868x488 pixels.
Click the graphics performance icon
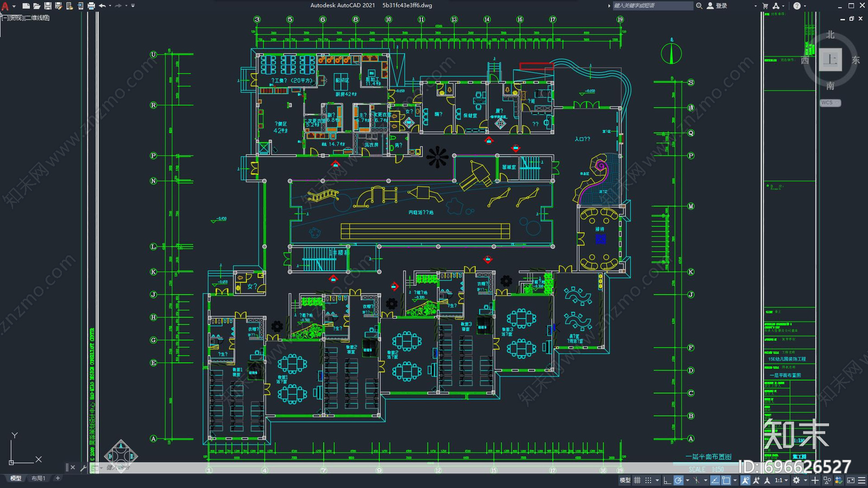(839, 480)
